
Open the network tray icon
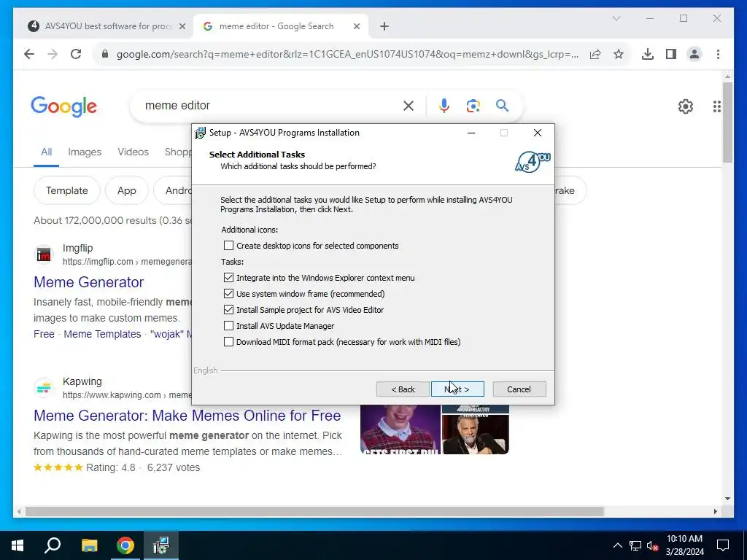635,545
